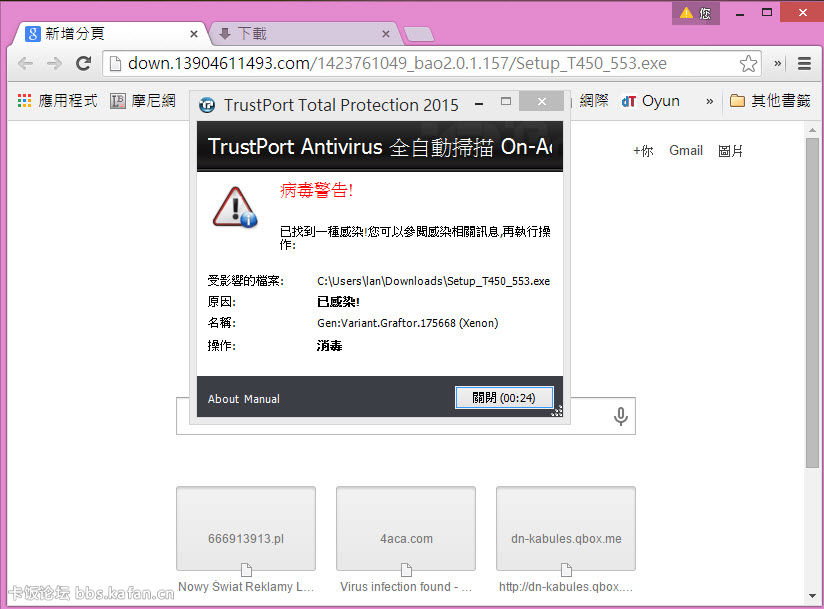Open the Chrome hamburger menu
The height and width of the screenshot is (609, 824).
point(804,64)
